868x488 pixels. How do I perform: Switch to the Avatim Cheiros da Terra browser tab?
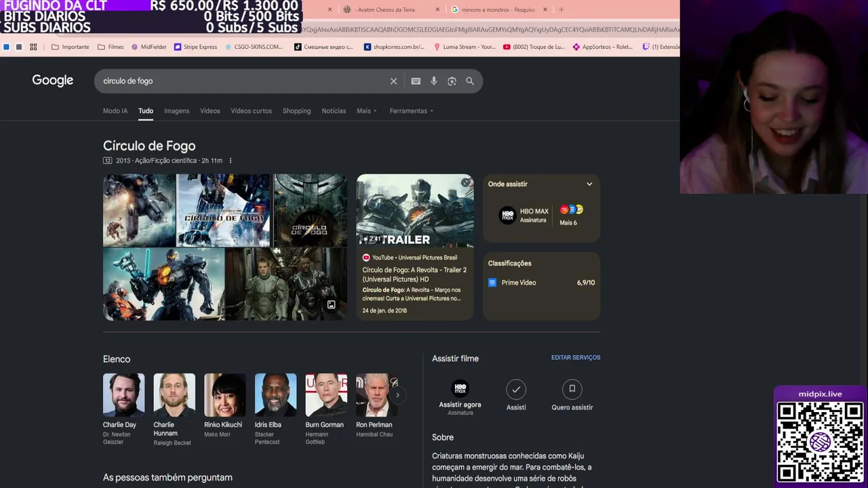(386, 9)
